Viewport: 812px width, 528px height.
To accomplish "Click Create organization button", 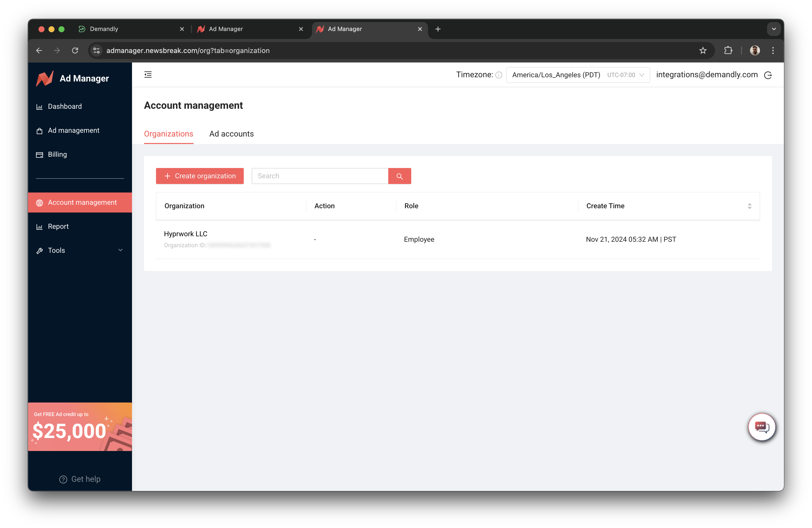I will pos(199,176).
